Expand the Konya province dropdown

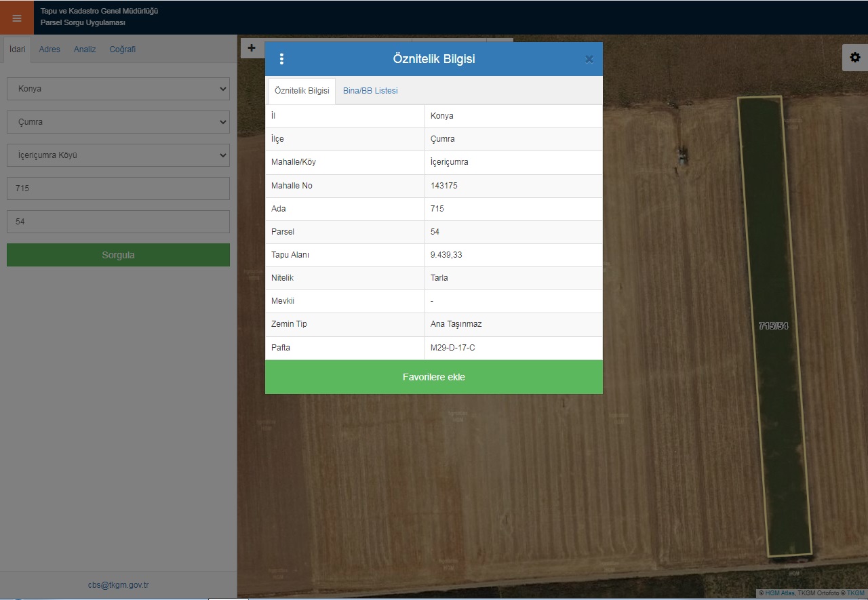(x=118, y=89)
